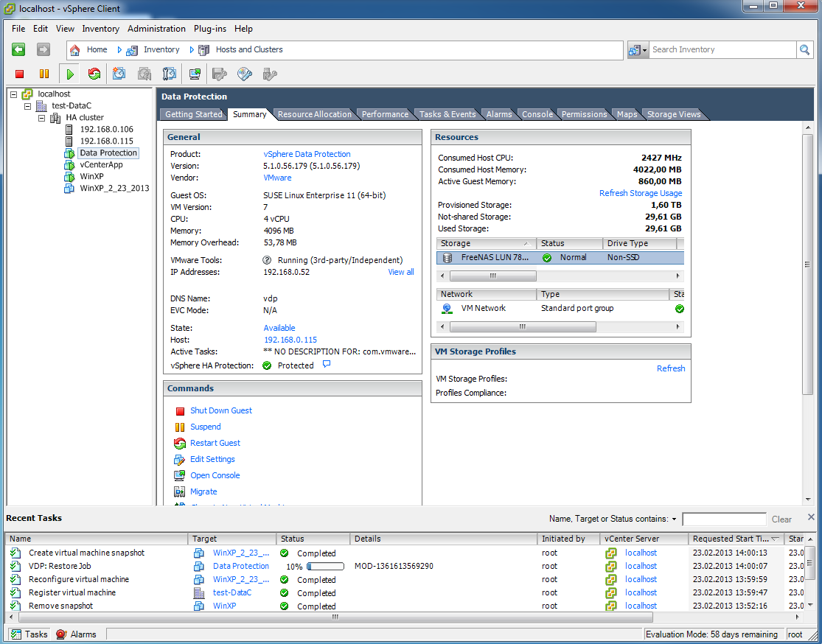Sort by the Requested Start Time column
The height and width of the screenshot is (644, 822).
(x=736, y=539)
